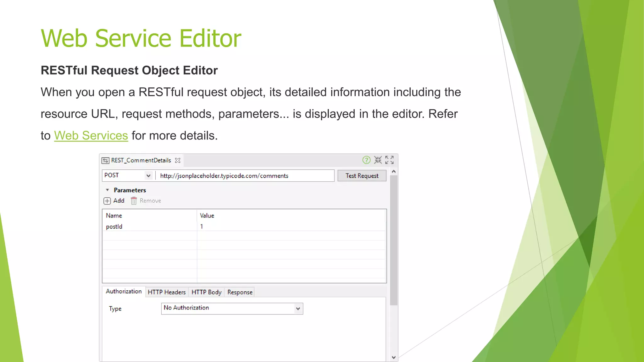This screenshot has height=362, width=644.
Task: Click the minimize editor arrows icon
Action: pyautogui.click(x=378, y=160)
